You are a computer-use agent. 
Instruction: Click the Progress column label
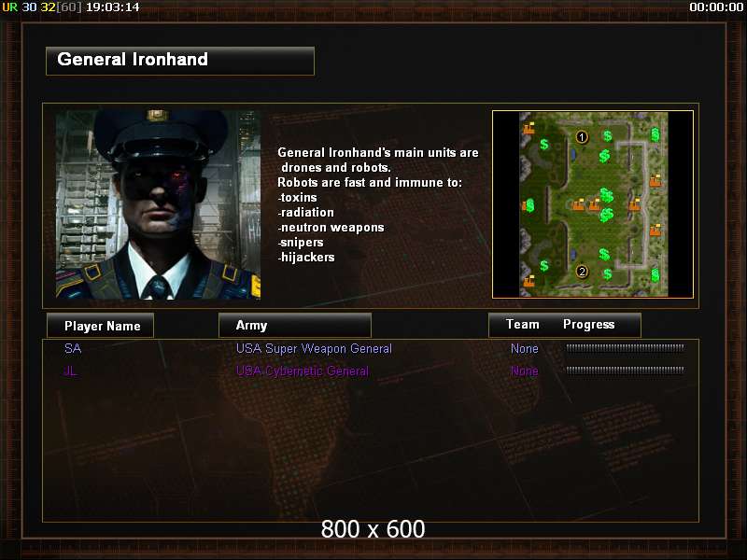point(589,324)
